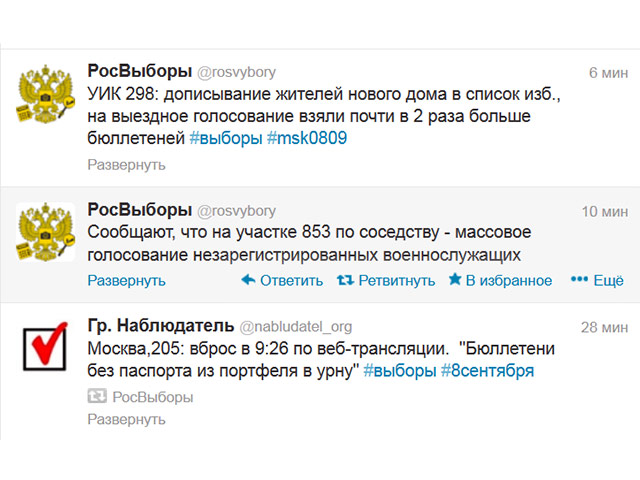
Task: Open #выборы hashtag in Наблюдатель tweet
Action: (399, 371)
